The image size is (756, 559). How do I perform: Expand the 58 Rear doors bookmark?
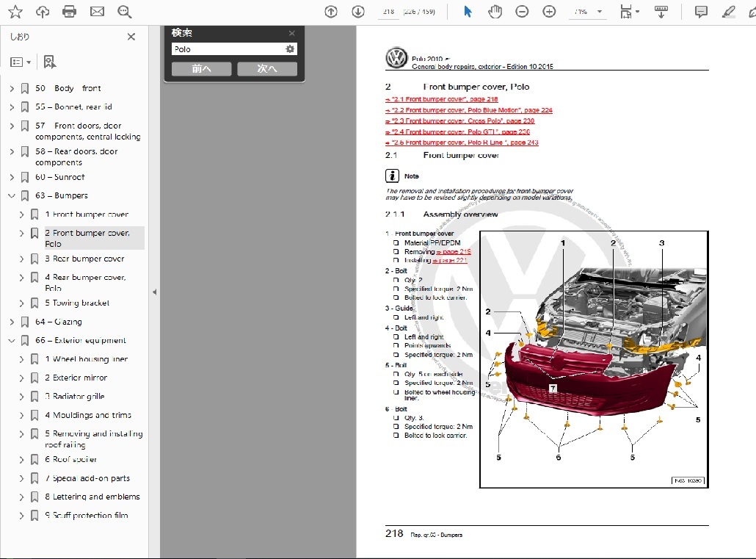[x=12, y=151]
